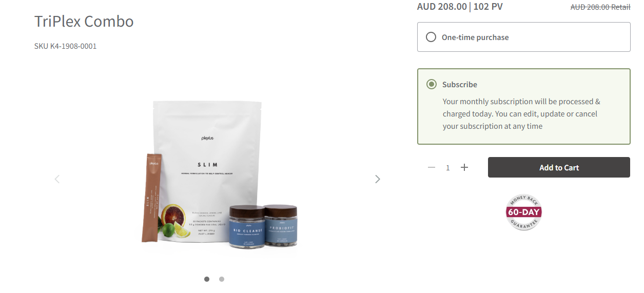Jump to the second carousel dot
This screenshot has height=293, width=644.
coord(222,279)
